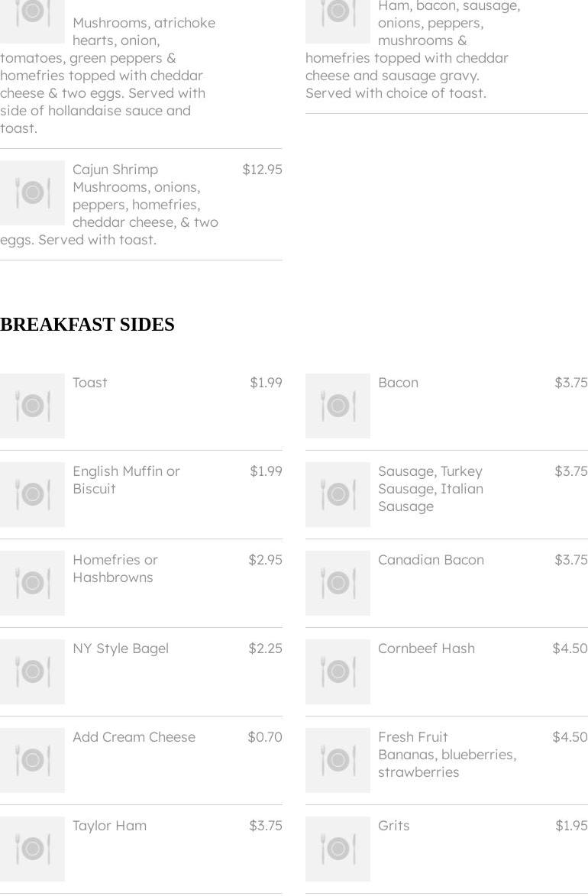Image resolution: width=588 pixels, height=896 pixels.
Task: Click the Toast item placeholder image
Action: coord(32,406)
